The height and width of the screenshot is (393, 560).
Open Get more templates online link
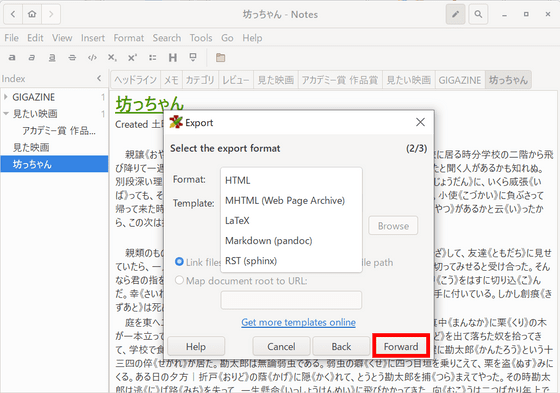[299, 322]
